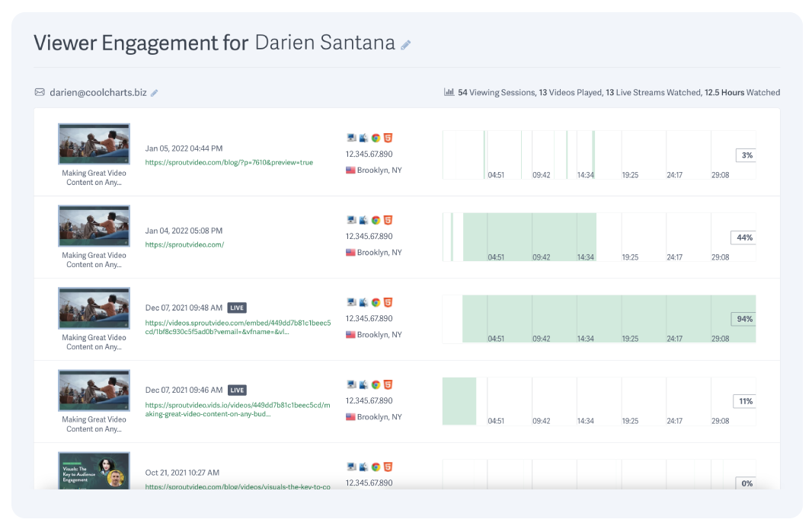Select the Chrome browser icon on the Jan 05 session

377,138
